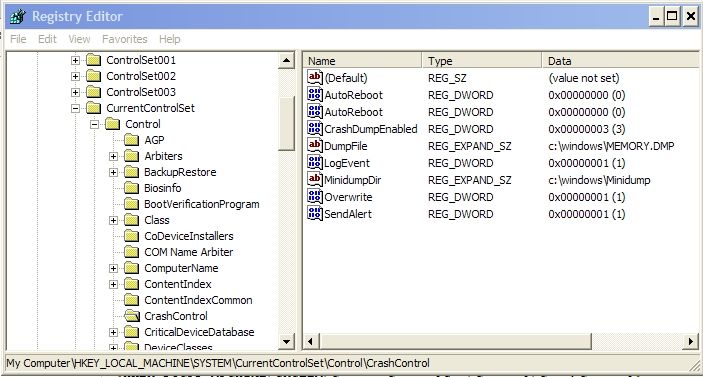703x377 pixels.
Task: Click the tree pane vertical scrollbar thumb
Action: click(x=286, y=123)
